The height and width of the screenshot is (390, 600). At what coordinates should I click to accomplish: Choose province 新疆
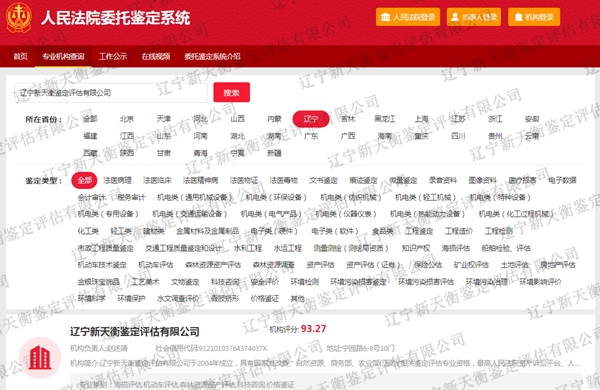click(274, 153)
